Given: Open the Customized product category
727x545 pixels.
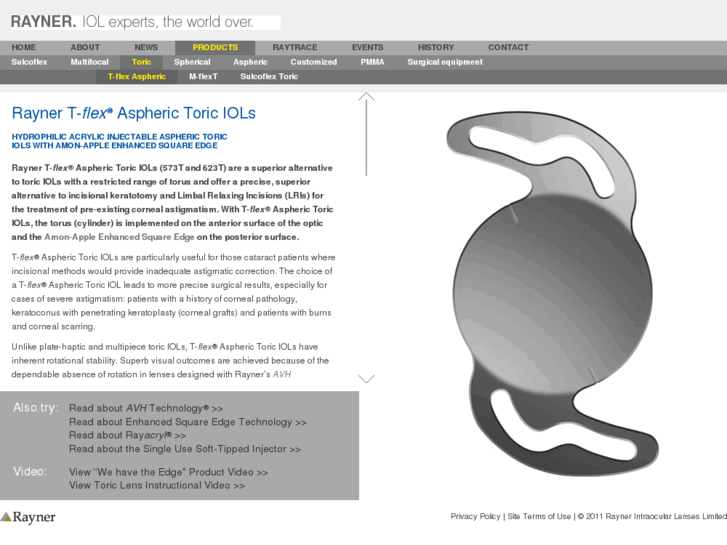Looking at the screenshot, I should (x=313, y=62).
